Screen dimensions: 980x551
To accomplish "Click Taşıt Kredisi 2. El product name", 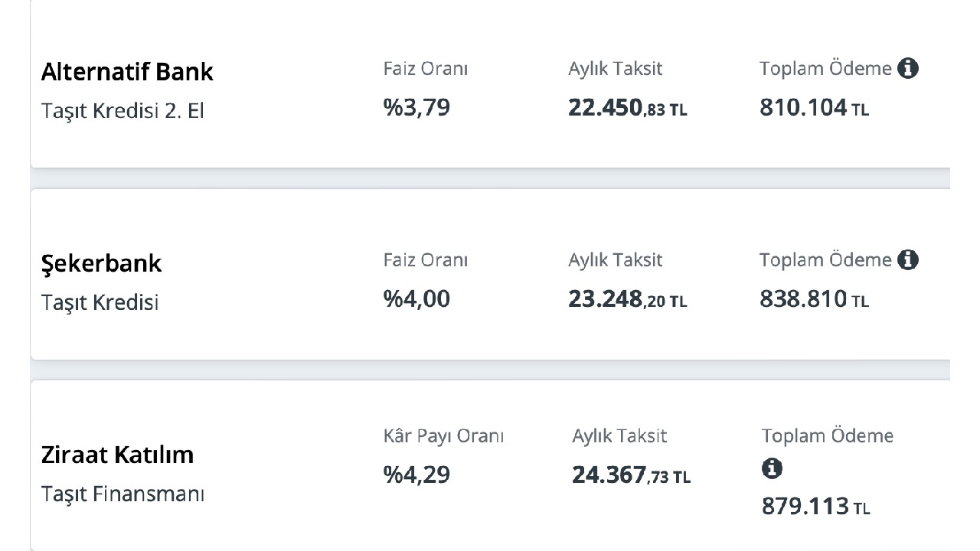I will tap(122, 111).
